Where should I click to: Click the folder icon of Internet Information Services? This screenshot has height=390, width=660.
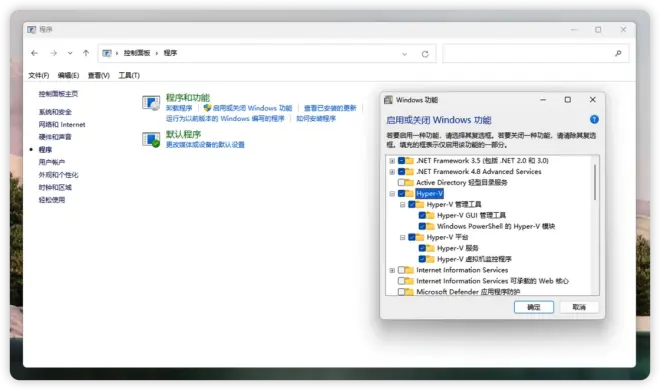click(410, 270)
